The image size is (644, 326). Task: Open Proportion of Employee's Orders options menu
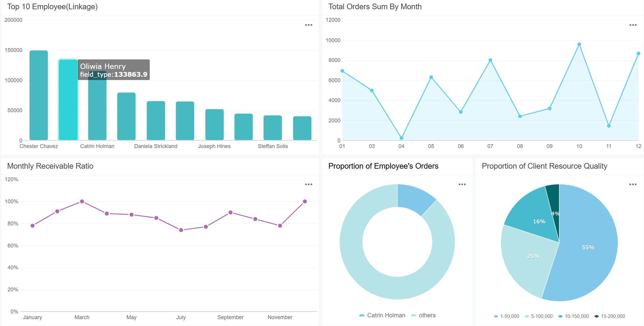462,184
